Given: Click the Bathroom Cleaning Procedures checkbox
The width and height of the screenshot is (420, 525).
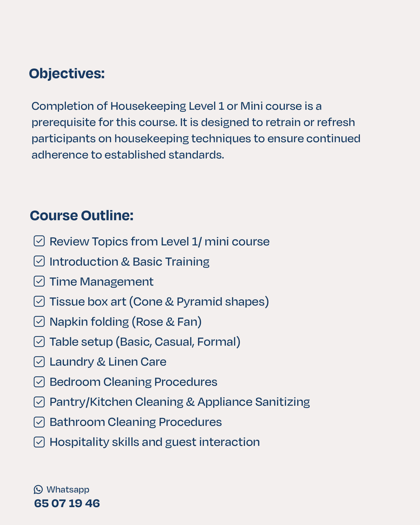Looking at the screenshot, I should (x=39, y=422).
